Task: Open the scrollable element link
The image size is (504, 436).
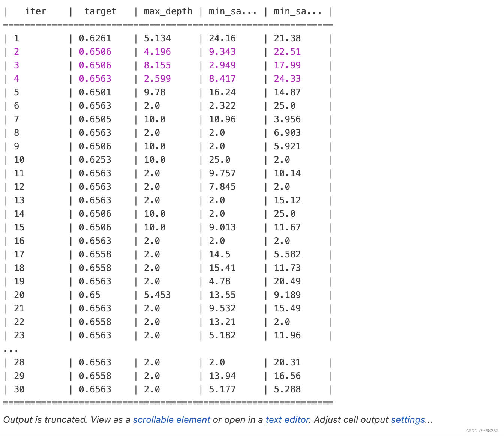Action: coord(171,419)
